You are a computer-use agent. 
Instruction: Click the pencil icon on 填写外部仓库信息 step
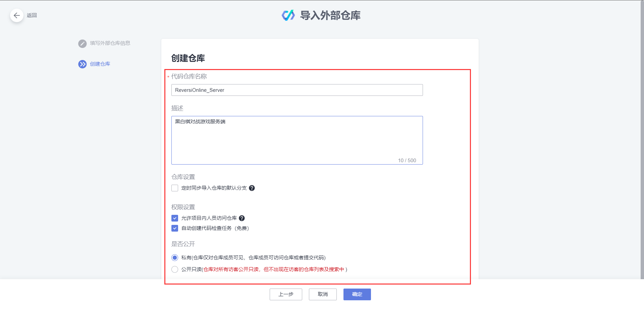point(82,44)
